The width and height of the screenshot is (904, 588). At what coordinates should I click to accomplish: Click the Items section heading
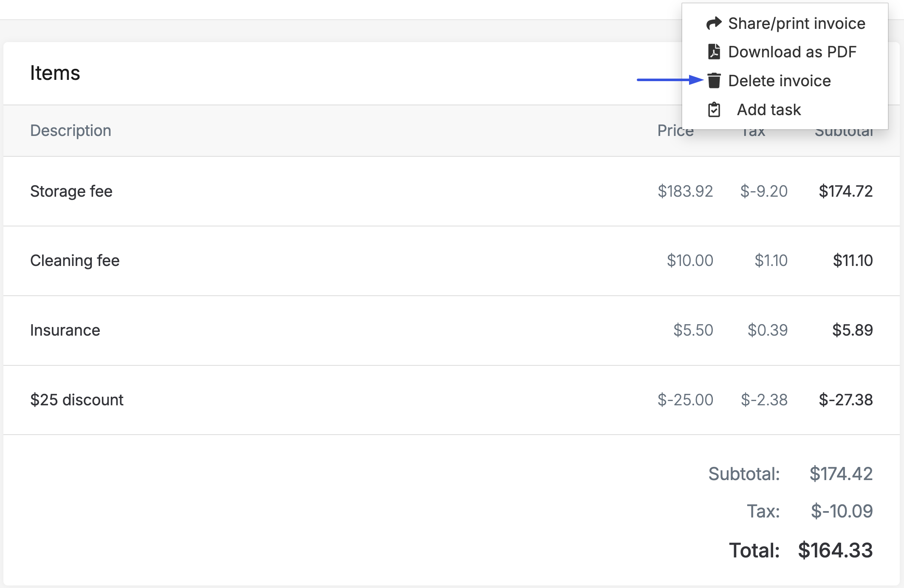[x=55, y=73]
